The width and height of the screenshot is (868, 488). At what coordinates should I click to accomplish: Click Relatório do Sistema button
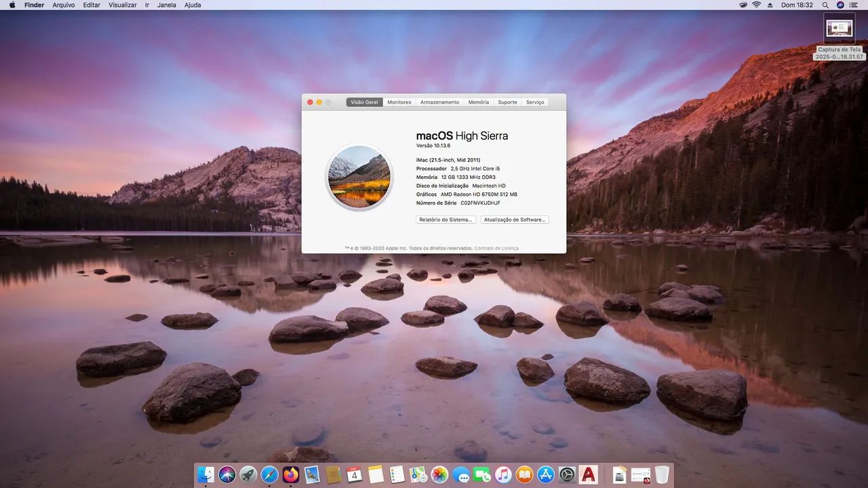coord(446,220)
